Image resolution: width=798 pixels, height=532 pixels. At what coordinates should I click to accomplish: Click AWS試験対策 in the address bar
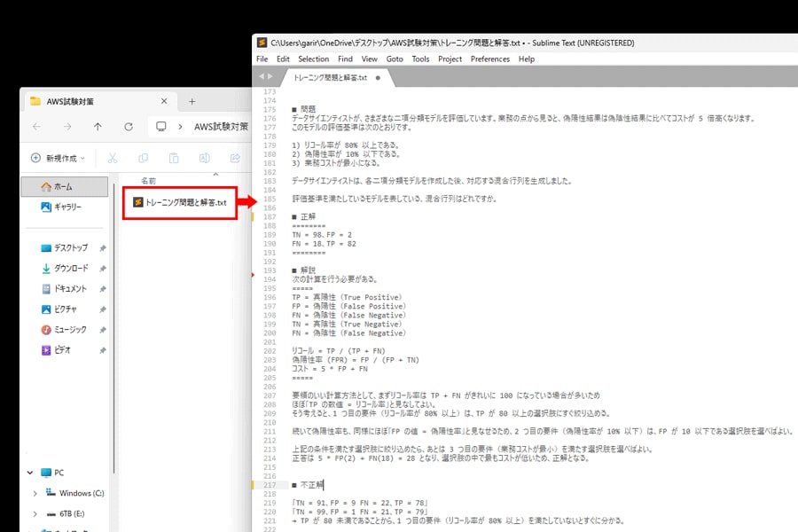221,127
